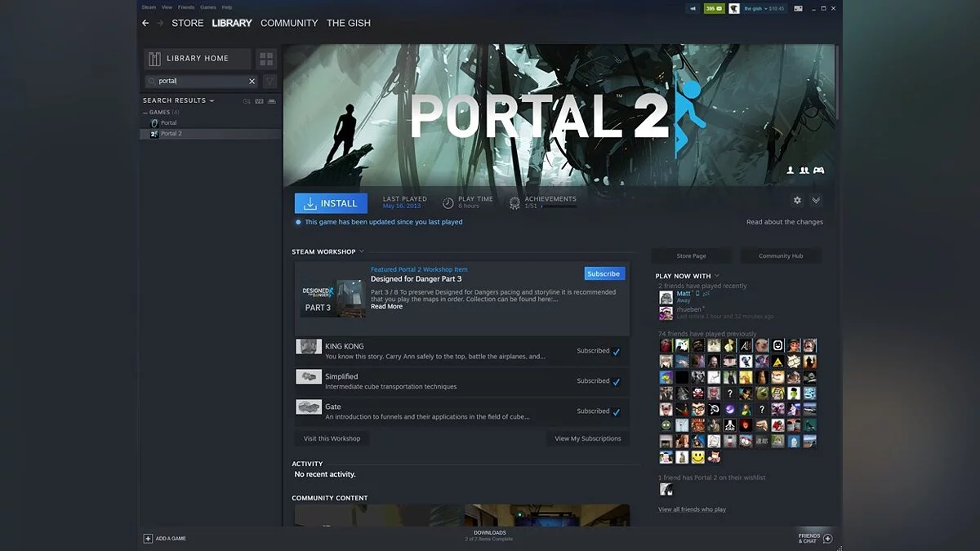Image resolution: width=980 pixels, height=551 pixels.
Task: Toggle the Simplified subscribed checkmark
Action: pos(616,382)
